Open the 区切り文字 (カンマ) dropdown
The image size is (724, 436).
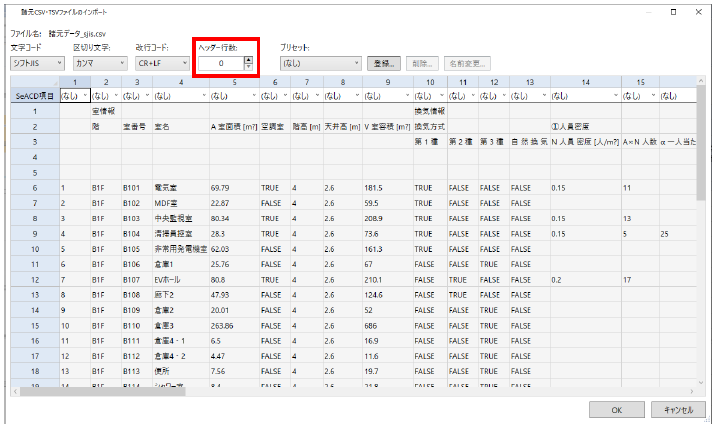point(98,63)
